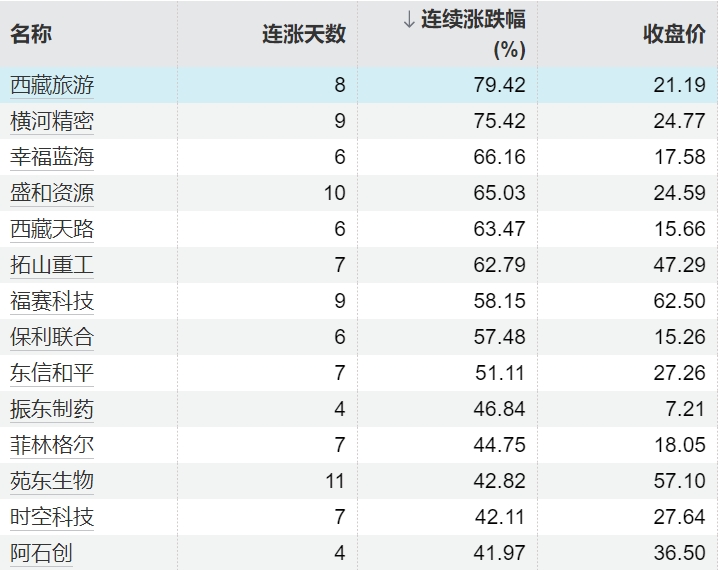The image size is (718, 570).
Task: Open stock link 横河精密
Action: [52, 121]
